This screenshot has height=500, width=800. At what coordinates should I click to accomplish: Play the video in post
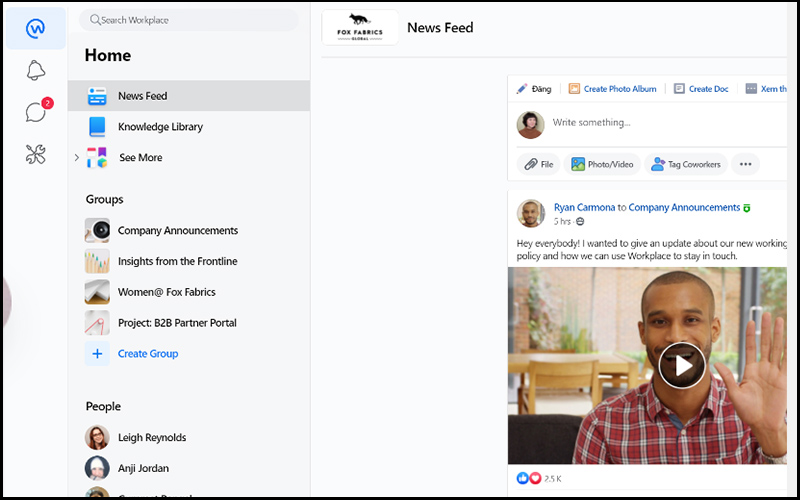pos(682,365)
